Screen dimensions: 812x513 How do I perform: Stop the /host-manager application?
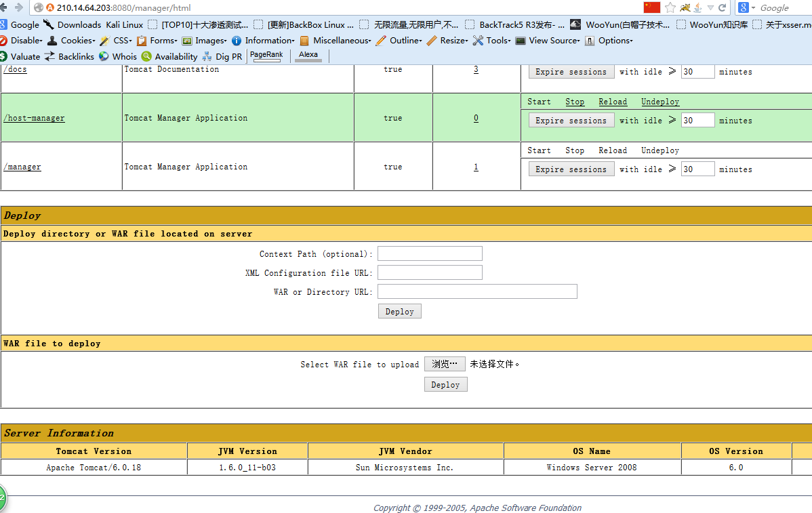[x=575, y=102]
